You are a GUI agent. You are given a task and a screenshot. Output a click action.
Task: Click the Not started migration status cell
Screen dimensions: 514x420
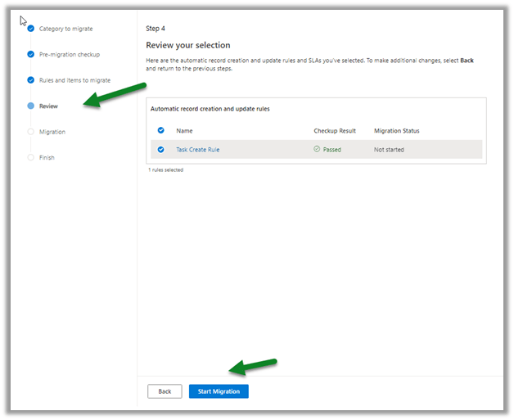(389, 150)
